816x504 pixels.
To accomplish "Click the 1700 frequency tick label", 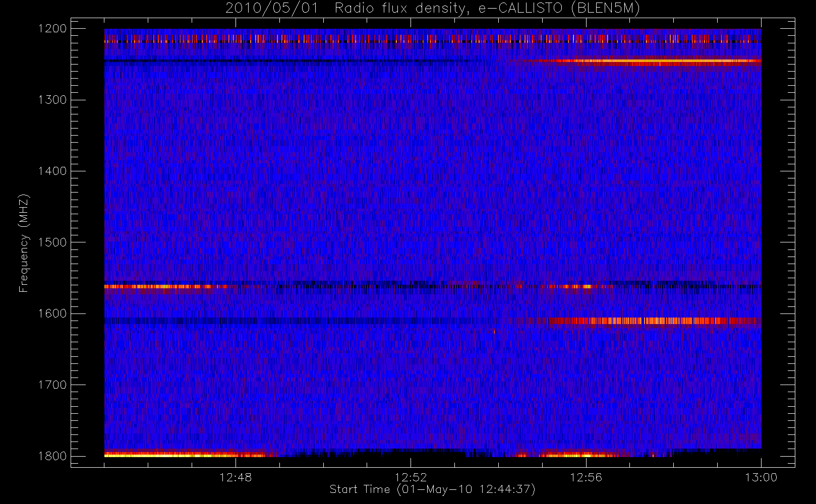I will [52, 385].
